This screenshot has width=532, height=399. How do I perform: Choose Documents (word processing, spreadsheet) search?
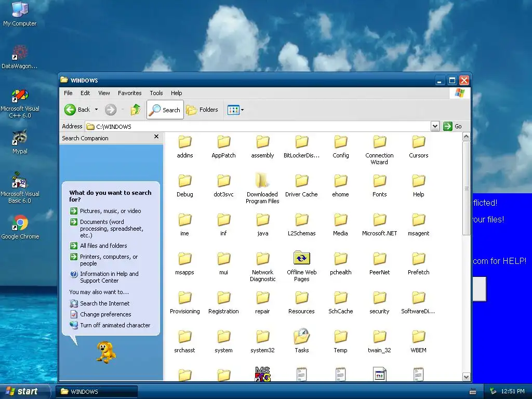[x=107, y=229]
